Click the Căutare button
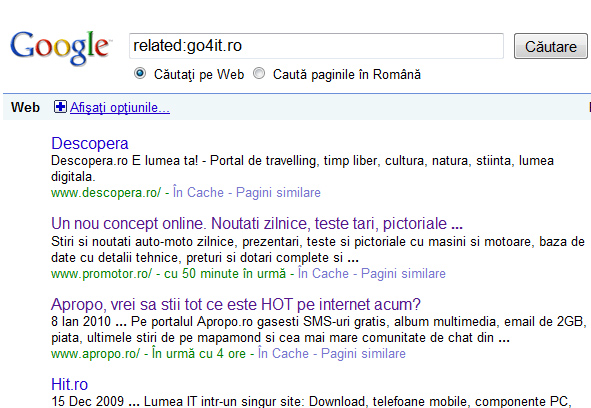 551,46
